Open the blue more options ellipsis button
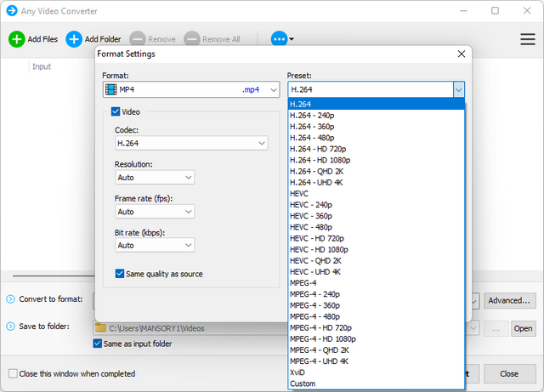 (279, 39)
